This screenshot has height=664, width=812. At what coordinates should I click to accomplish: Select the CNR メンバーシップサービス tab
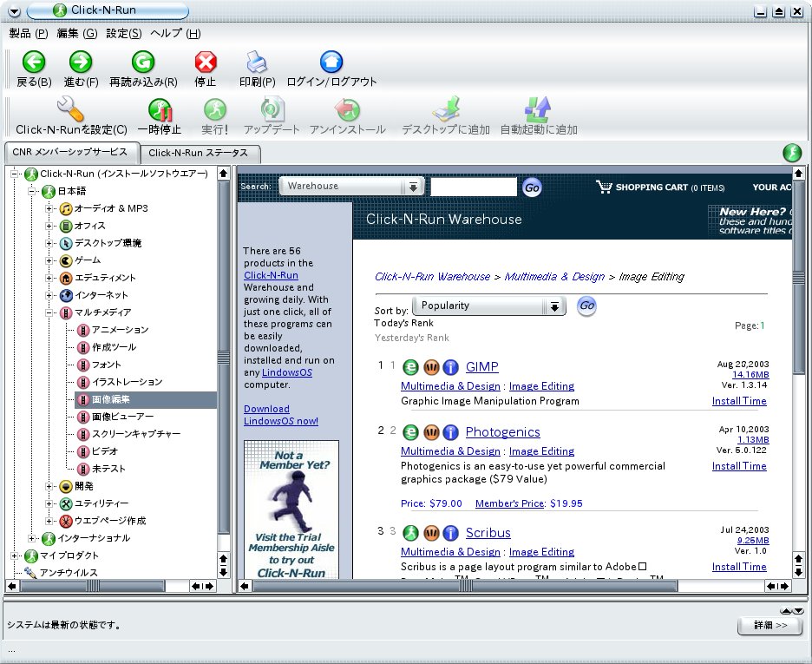point(70,152)
